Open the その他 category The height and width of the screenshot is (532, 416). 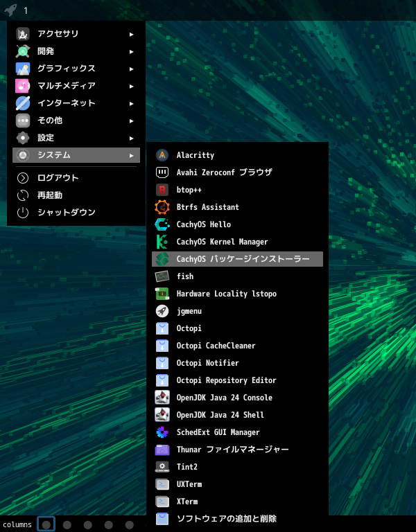point(76,121)
